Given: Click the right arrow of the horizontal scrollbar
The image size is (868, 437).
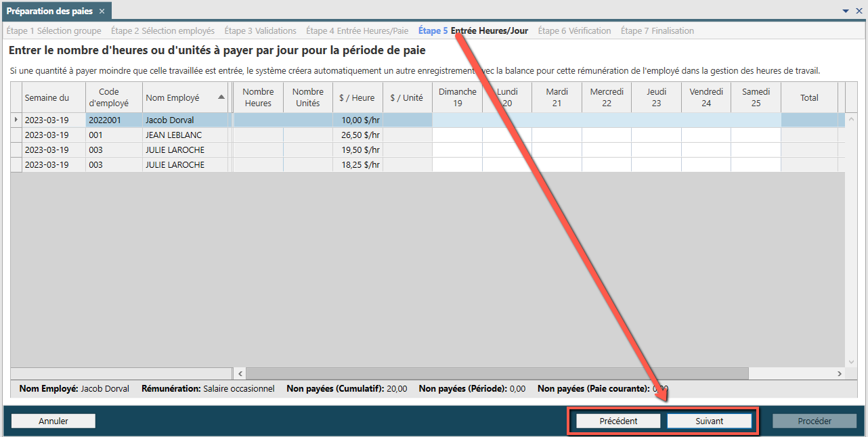Looking at the screenshot, I should pyautogui.click(x=840, y=373).
